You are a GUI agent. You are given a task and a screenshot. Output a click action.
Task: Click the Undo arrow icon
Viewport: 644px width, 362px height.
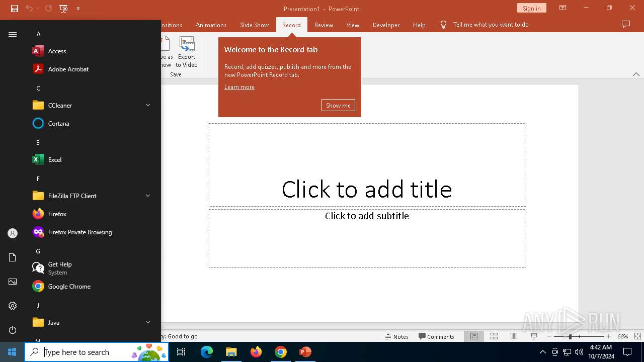coord(29,9)
